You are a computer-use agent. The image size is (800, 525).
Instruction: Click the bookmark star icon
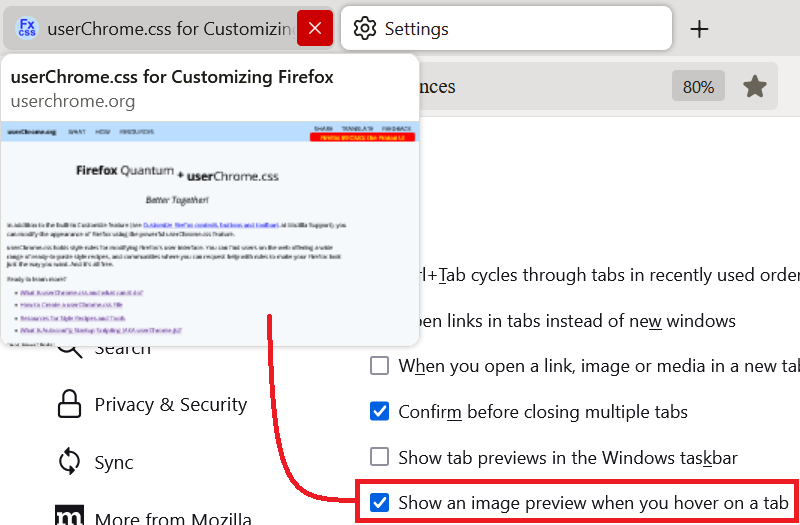click(755, 87)
